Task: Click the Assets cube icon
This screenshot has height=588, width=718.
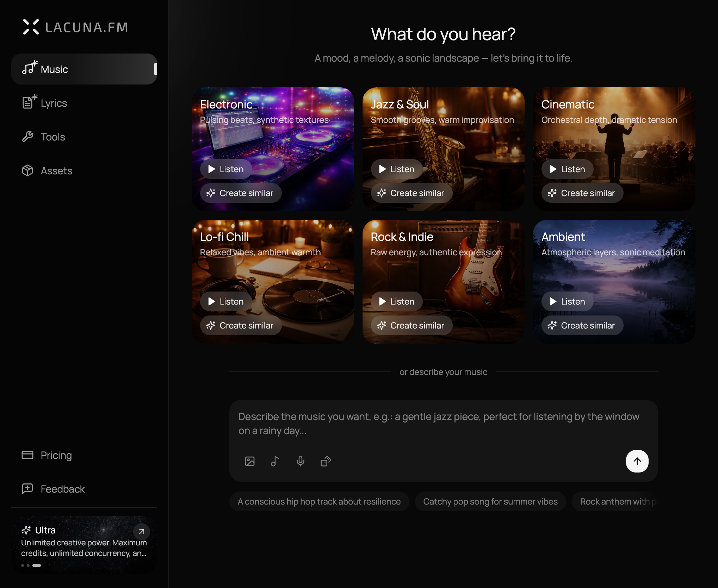Action: 27,170
